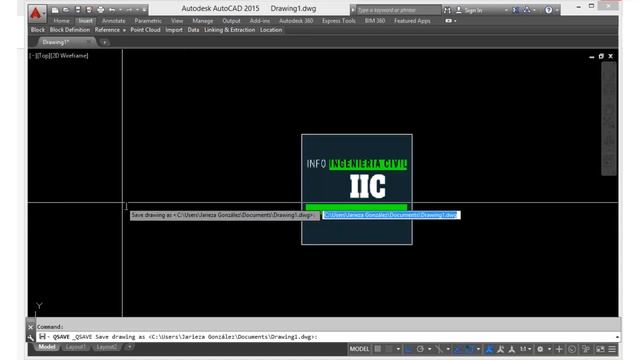
Task: Click the Clean Screen status icon
Action: click(x=600, y=349)
